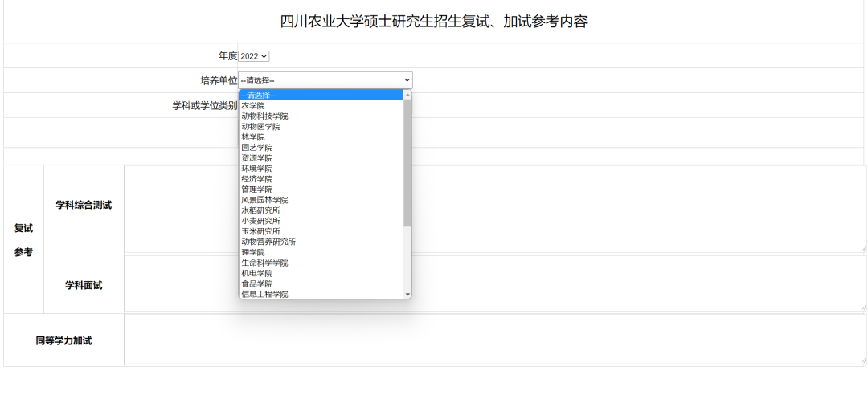Select 信息工程学院 at the list bottom
868x395 pixels.
pos(264,294)
